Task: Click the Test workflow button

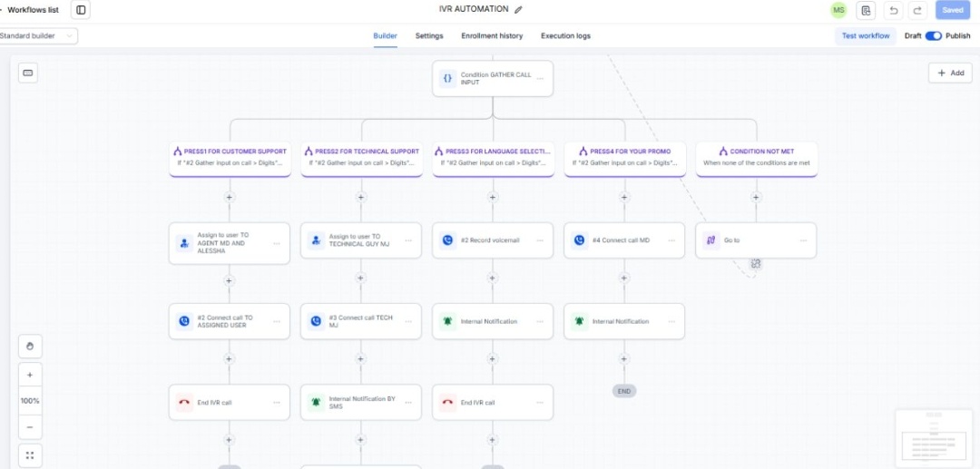Action: [866, 35]
